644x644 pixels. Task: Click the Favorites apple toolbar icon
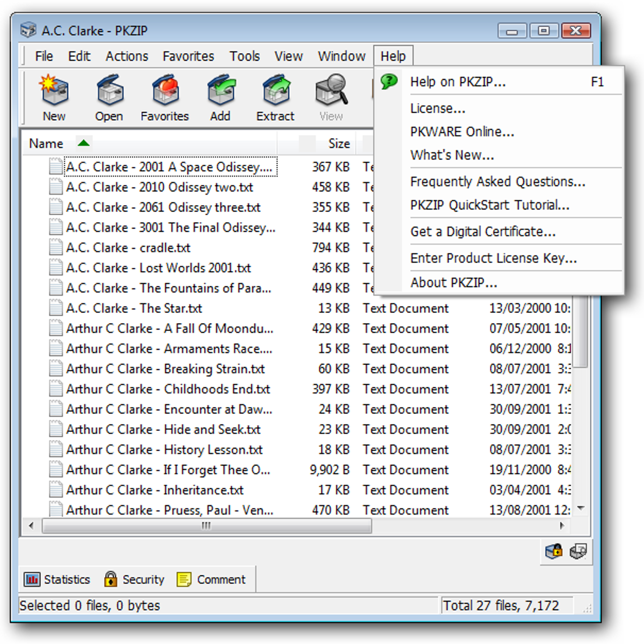point(164,97)
